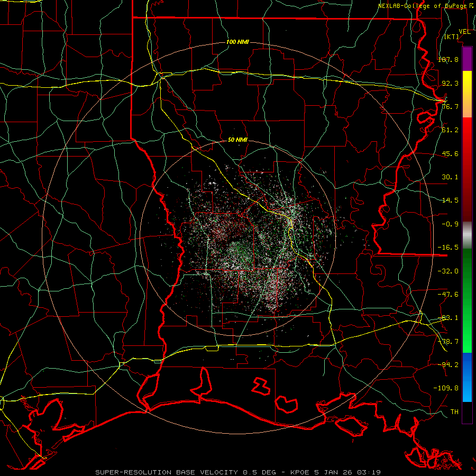Click the gray near-zero segment of color bar
476x476 pixels.
[467, 235]
